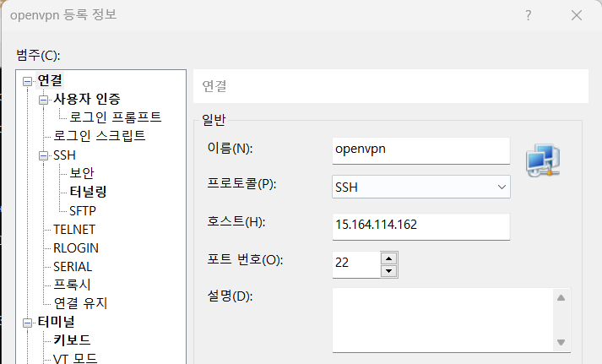Increase port number with up arrow

click(389, 258)
